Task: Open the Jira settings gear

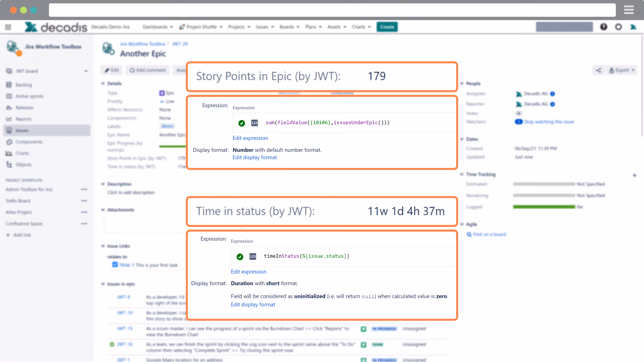Action: (x=619, y=27)
